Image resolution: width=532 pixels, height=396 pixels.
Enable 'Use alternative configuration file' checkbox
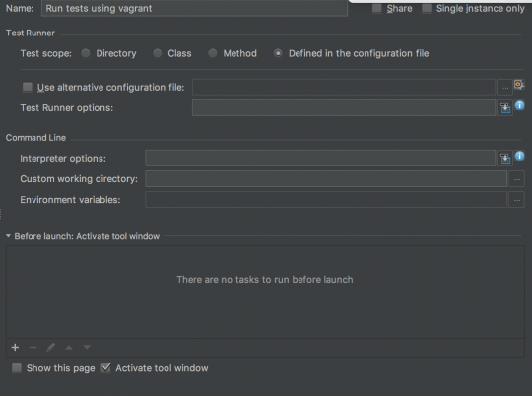pos(28,87)
